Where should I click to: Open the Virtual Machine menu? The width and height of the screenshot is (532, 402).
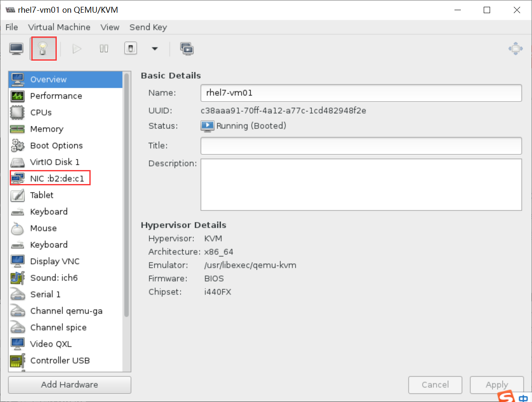pos(59,27)
